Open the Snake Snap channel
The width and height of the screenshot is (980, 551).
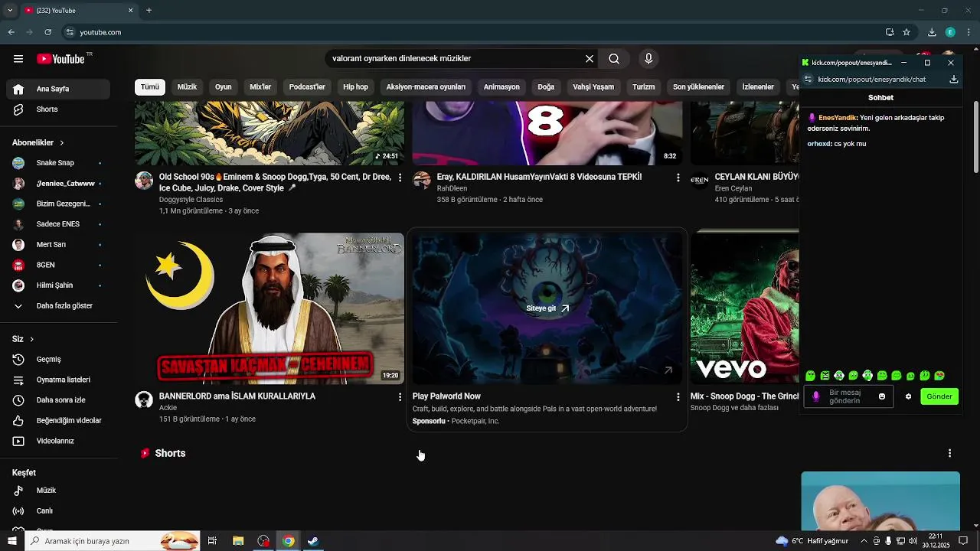(58, 163)
